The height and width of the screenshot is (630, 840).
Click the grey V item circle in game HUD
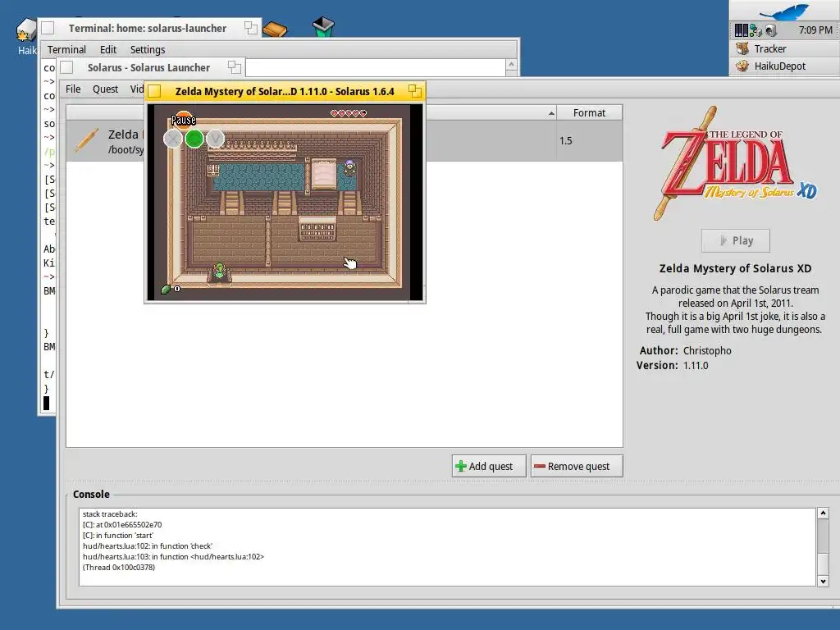click(216, 139)
